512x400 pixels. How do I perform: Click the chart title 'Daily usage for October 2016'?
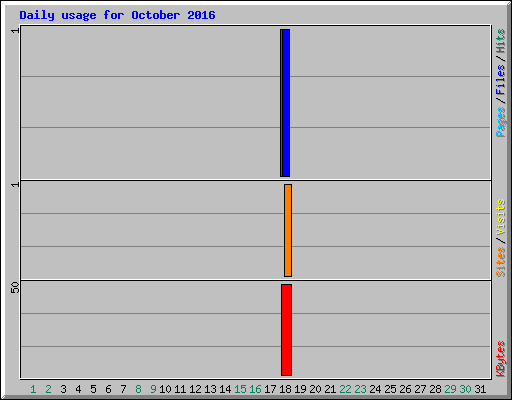click(117, 15)
